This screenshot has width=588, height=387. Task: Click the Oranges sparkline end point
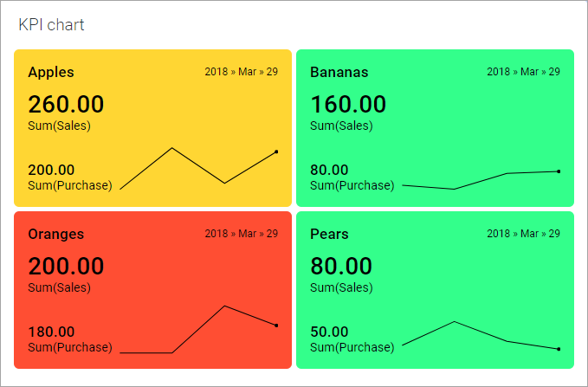[276, 326]
